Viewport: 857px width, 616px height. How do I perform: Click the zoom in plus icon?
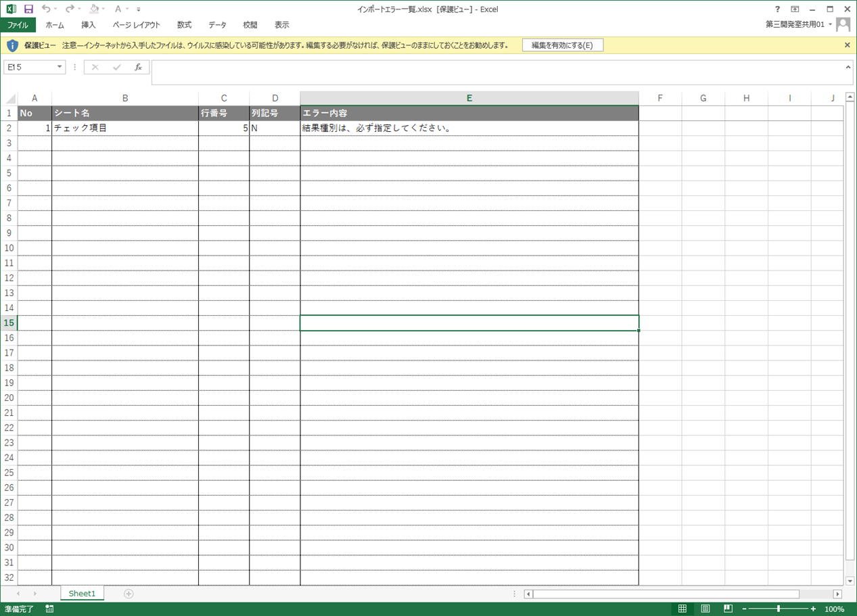click(813, 609)
